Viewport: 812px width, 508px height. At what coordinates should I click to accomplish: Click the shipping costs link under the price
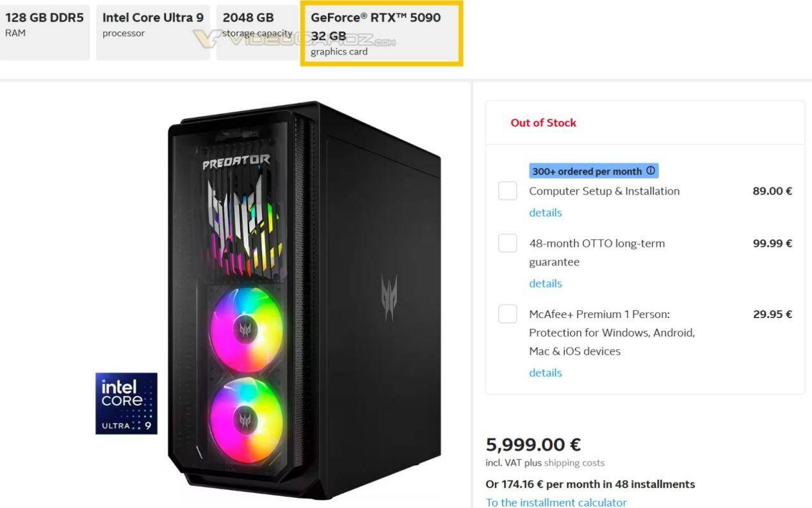coord(574,463)
